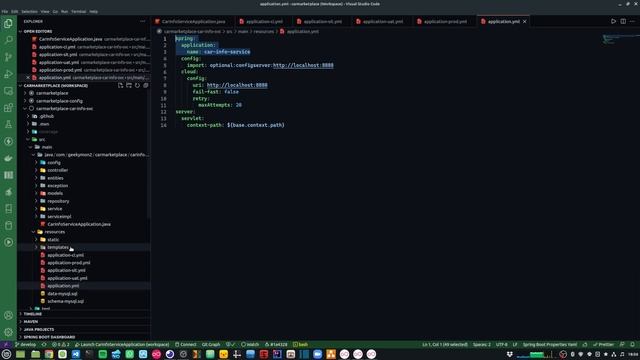Open editor More Actions menu
This screenshot has height=360, width=640.
(632, 21)
